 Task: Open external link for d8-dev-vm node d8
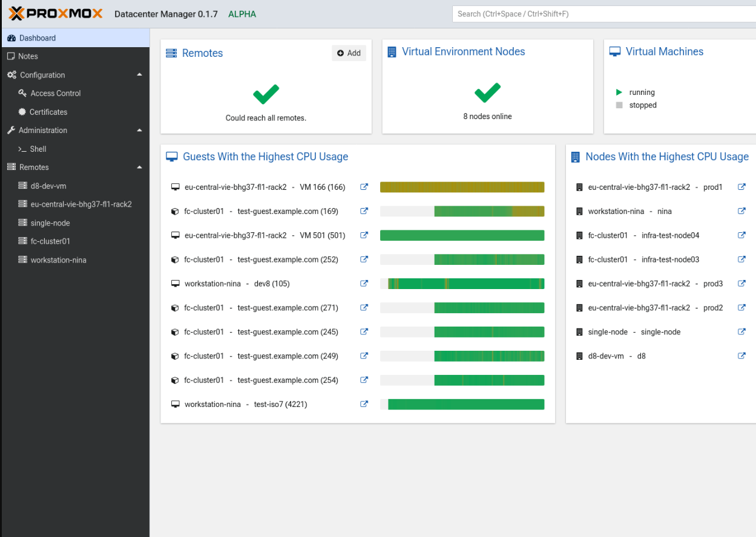click(741, 356)
